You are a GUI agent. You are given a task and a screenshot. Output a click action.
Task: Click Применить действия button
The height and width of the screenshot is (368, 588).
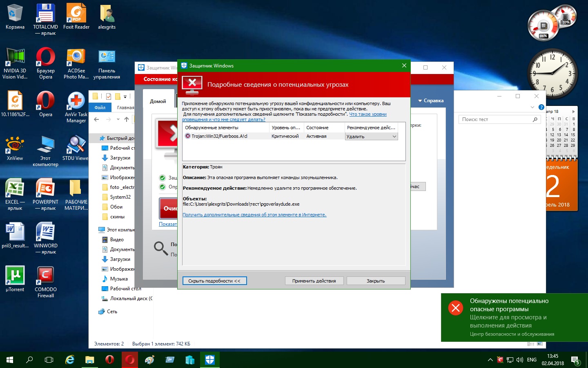(x=314, y=281)
